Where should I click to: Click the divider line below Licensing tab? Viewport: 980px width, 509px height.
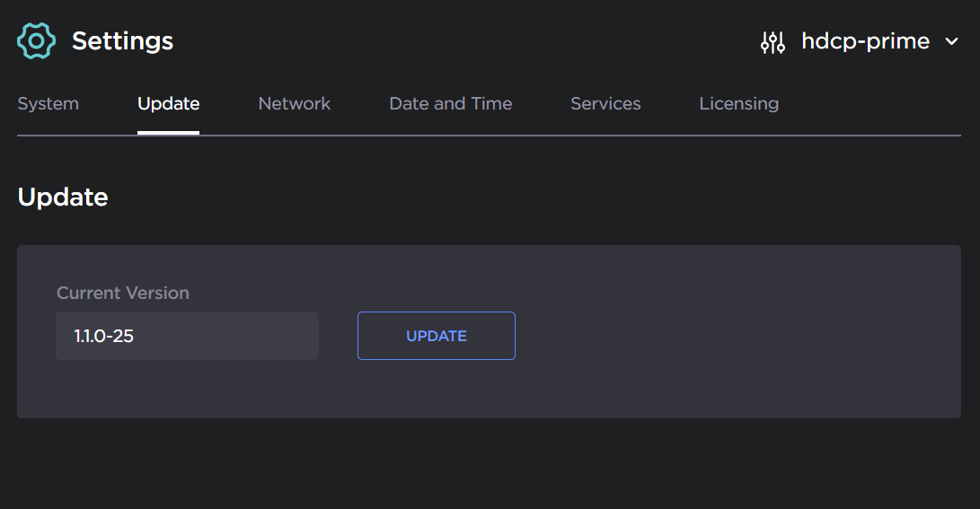[x=738, y=136]
